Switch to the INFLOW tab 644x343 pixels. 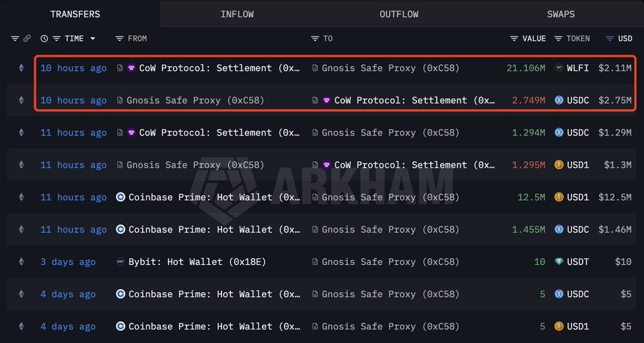(237, 14)
